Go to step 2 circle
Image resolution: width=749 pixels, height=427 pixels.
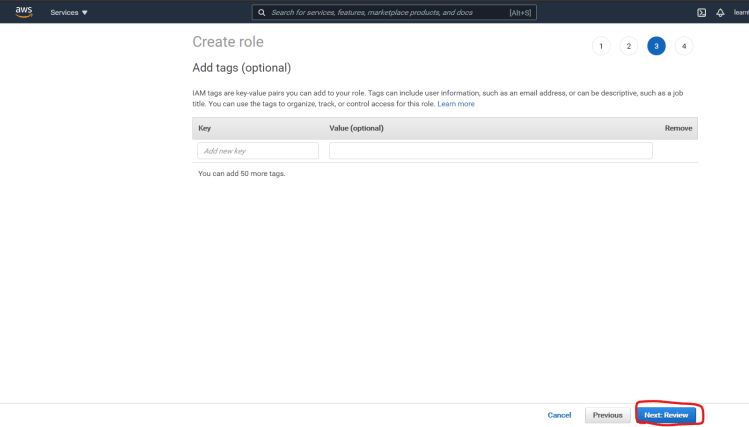(628, 46)
